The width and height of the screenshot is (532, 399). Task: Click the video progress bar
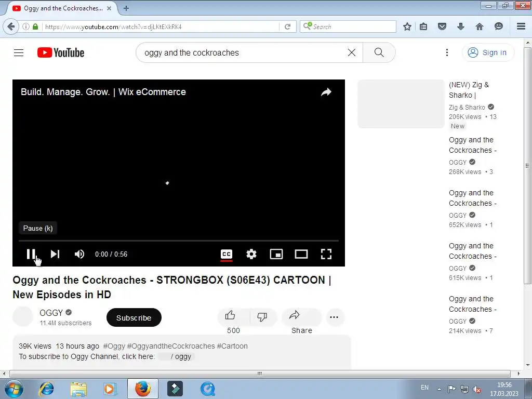click(x=179, y=241)
